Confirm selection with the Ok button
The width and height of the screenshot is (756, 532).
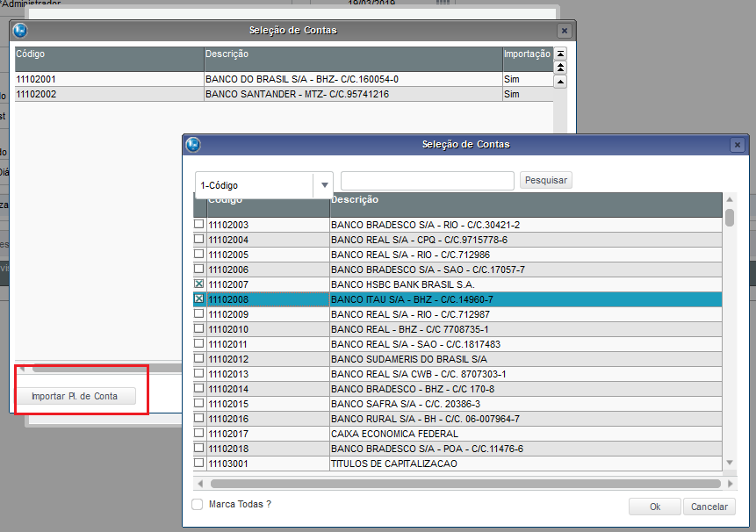pos(655,507)
